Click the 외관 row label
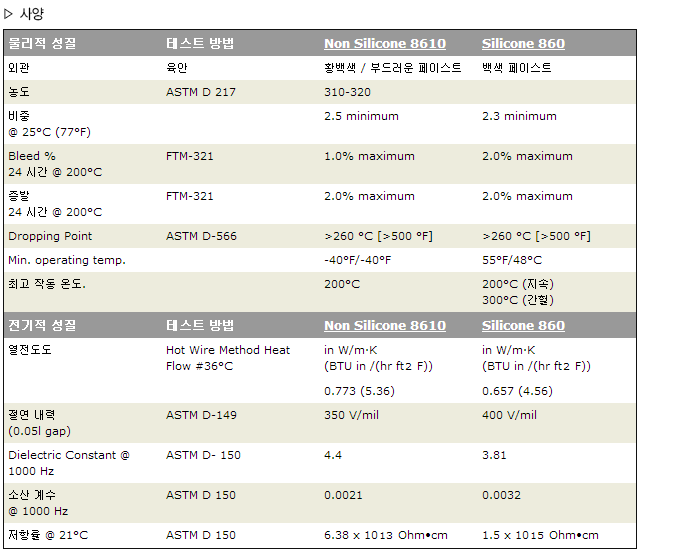 19,68
